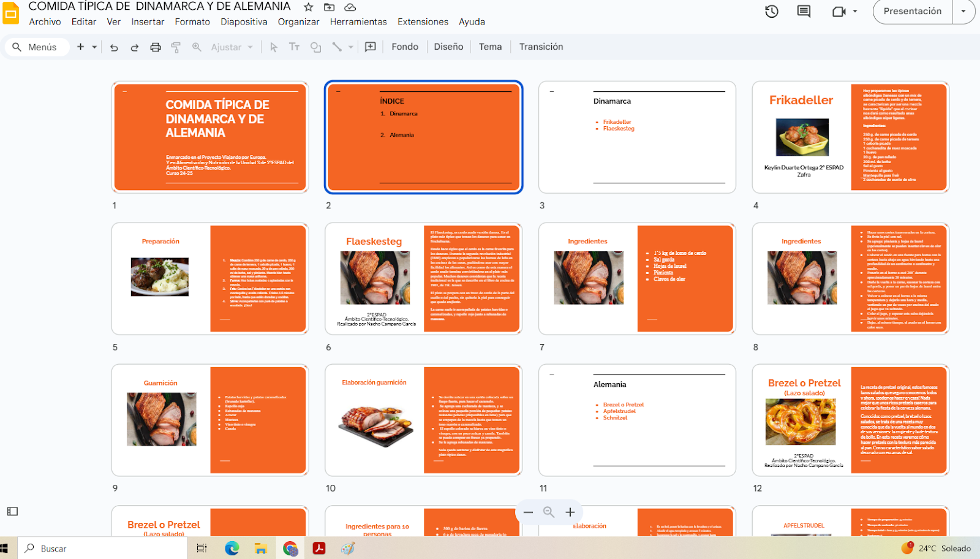Select slide 12 Brezel o Pretzel thumbnail

click(x=851, y=420)
